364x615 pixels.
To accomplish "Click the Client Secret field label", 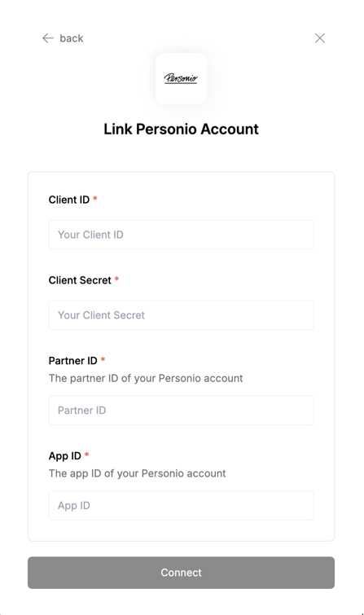I will click(80, 280).
